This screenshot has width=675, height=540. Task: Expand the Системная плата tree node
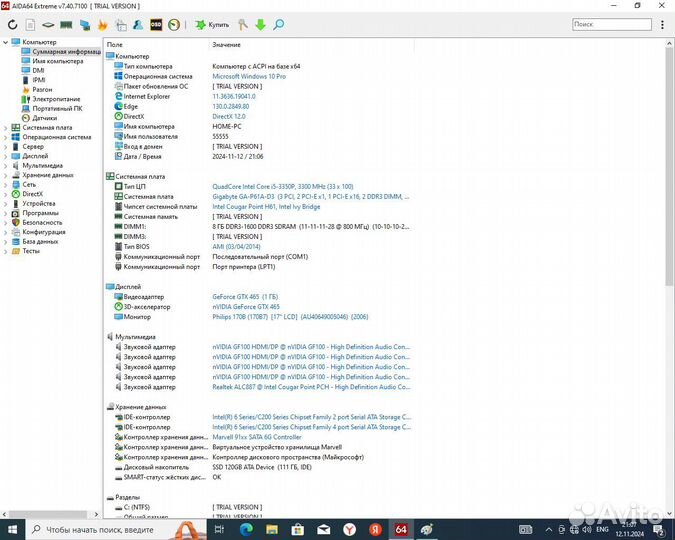[5, 128]
